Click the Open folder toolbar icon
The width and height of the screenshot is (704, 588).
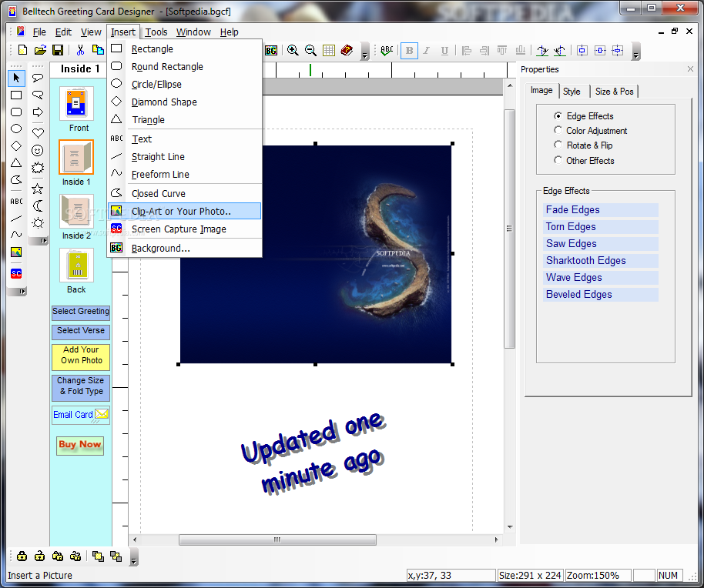pyautogui.click(x=40, y=50)
